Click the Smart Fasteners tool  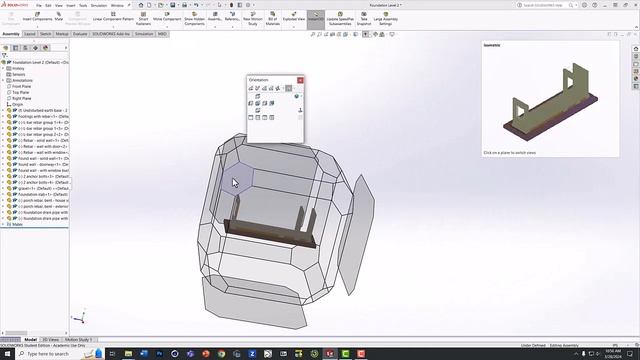pos(143,19)
